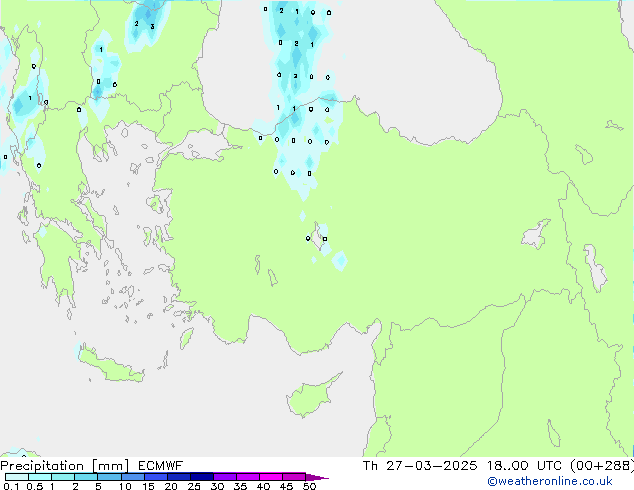Click the '35' legend scale label
Viewport: 634px width, 490px height.
coord(240,486)
